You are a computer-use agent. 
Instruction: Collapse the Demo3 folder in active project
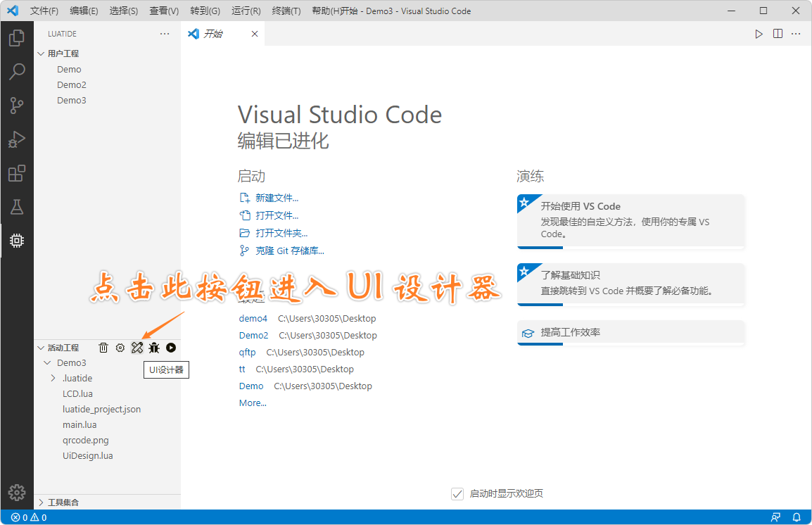[48, 363]
